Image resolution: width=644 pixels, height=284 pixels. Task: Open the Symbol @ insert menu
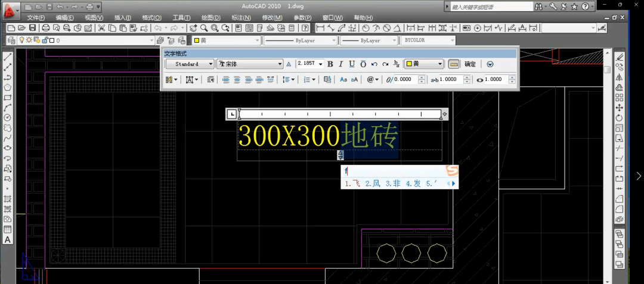(373, 80)
